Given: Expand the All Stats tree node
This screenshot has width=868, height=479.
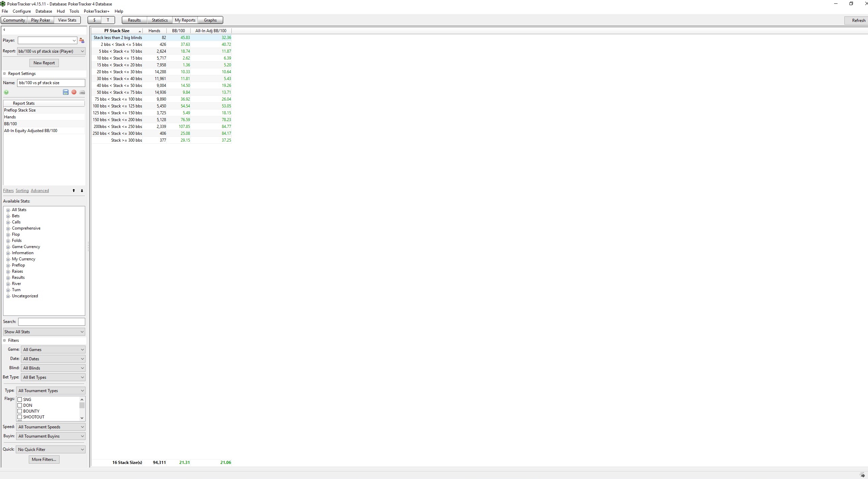Looking at the screenshot, I should [x=8, y=210].
